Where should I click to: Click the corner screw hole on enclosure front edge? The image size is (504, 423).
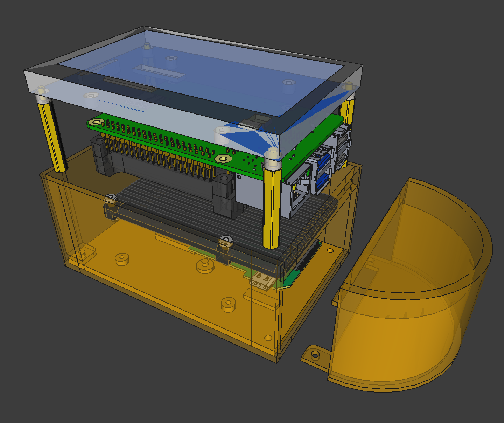click(x=268, y=338)
